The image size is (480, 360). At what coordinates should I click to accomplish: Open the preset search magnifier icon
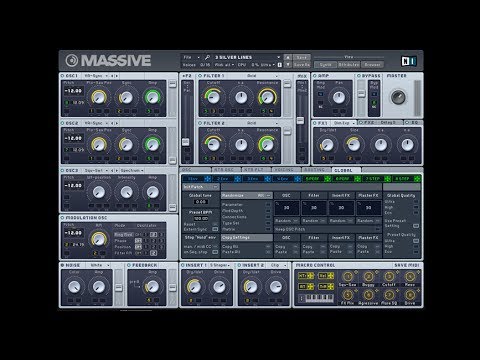click(x=207, y=57)
